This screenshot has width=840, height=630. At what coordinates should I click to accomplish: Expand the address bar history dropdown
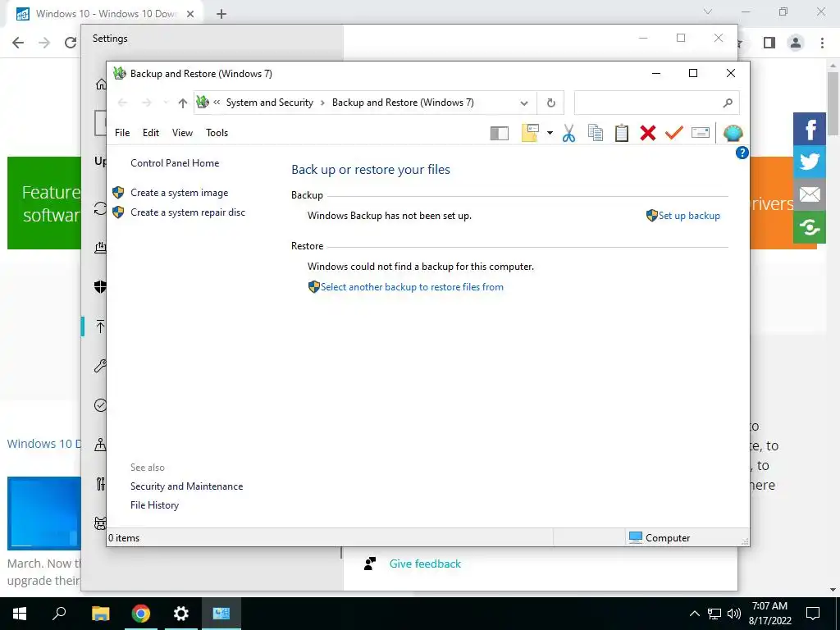(524, 103)
